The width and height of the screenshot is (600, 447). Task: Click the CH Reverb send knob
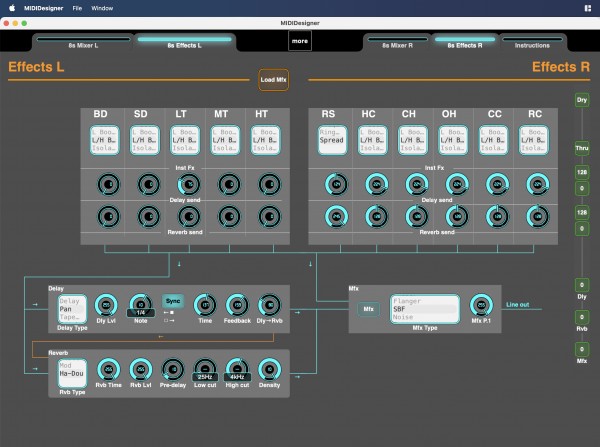click(417, 217)
